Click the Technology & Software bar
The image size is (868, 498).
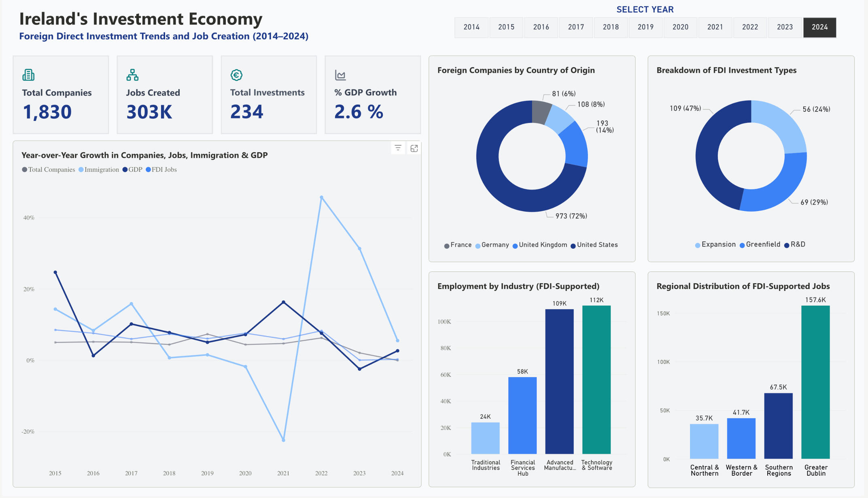pyautogui.click(x=596, y=379)
